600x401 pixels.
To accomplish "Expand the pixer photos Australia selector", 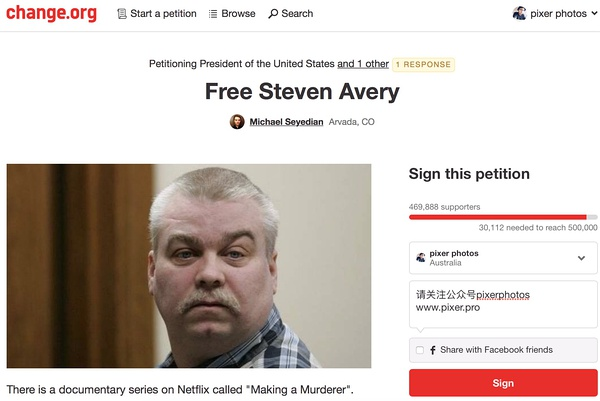I will [x=503, y=258].
